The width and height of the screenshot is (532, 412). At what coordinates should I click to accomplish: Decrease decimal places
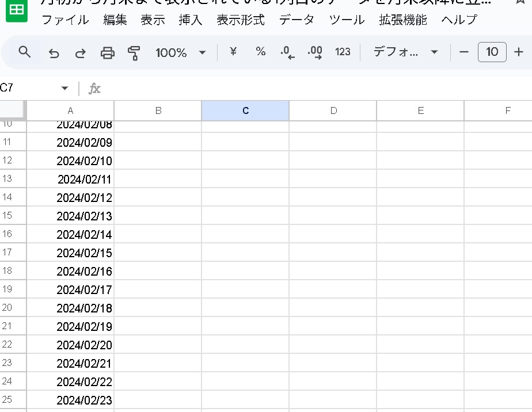click(287, 52)
